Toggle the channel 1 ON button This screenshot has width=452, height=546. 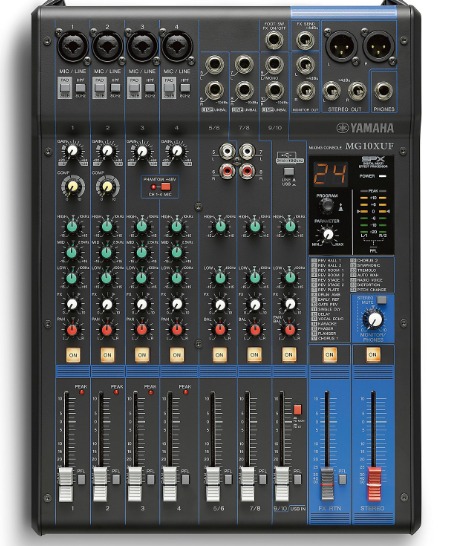(x=73, y=355)
